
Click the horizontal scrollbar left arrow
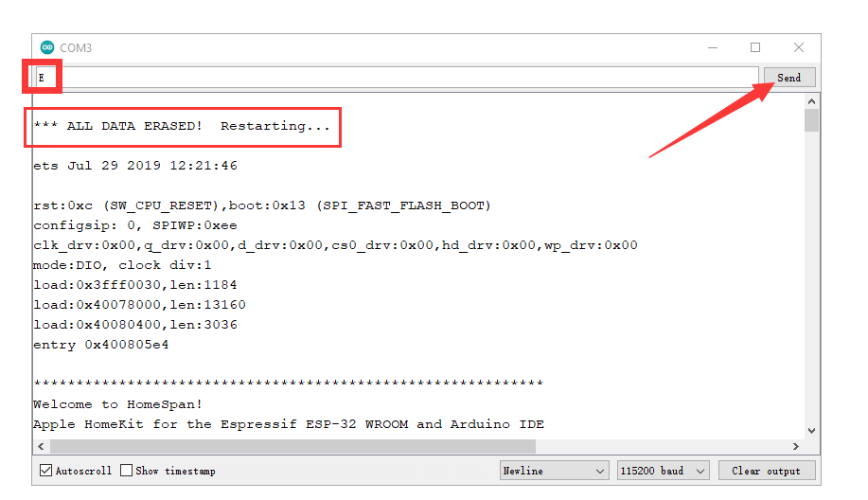pyautogui.click(x=40, y=446)
